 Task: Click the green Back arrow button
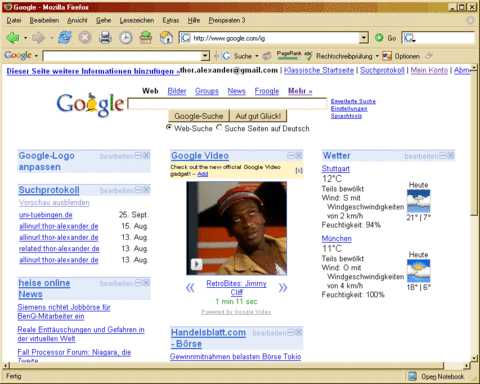tap(13, 38)
